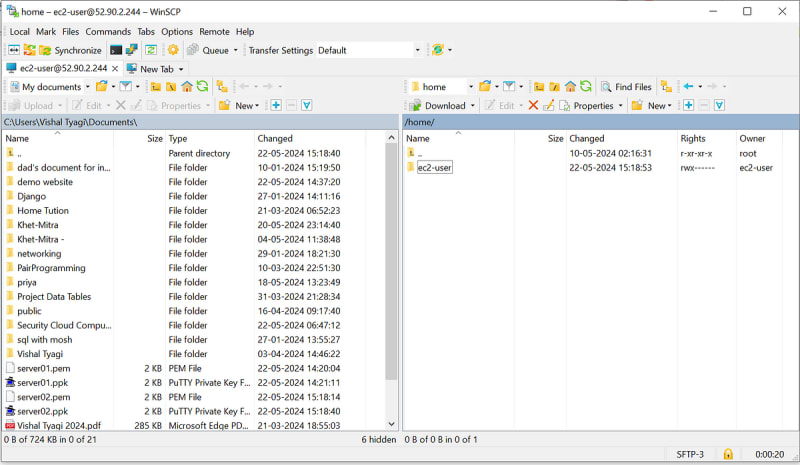Viewport: 800px width, 465px height.
Task: Open Preferences with the gear icon
Action: 173,50
